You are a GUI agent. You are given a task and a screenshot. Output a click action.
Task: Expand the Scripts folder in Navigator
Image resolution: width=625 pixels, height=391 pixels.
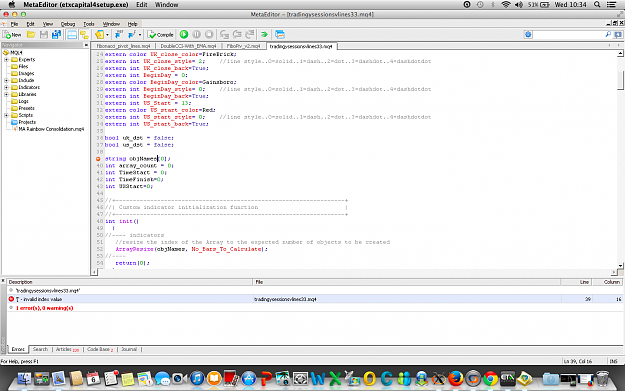[x=6, y=115]
